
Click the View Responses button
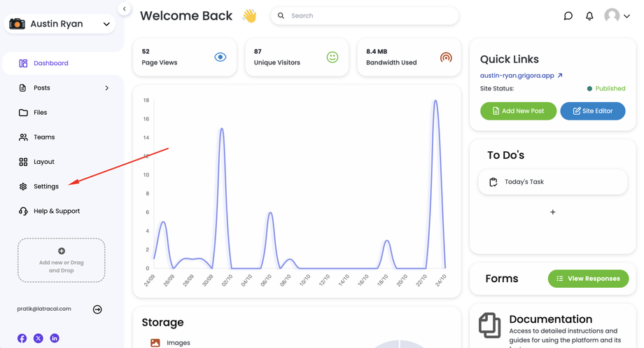pos(588,279)
